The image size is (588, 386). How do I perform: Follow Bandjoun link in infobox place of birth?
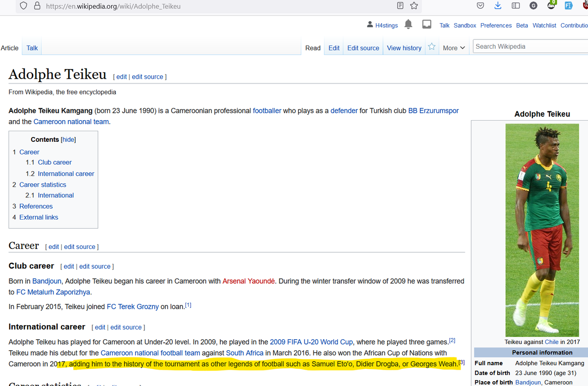528,383
